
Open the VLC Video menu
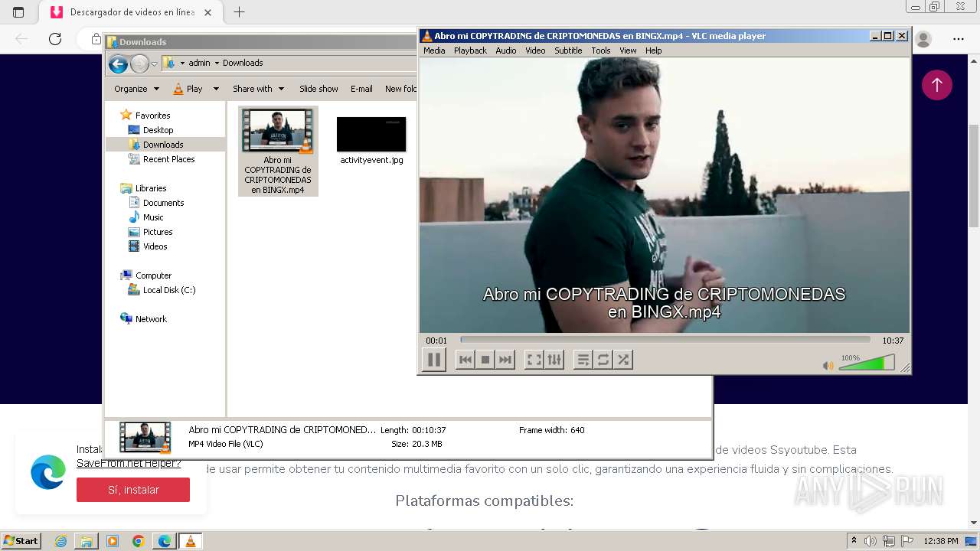[x=535, y=51]
